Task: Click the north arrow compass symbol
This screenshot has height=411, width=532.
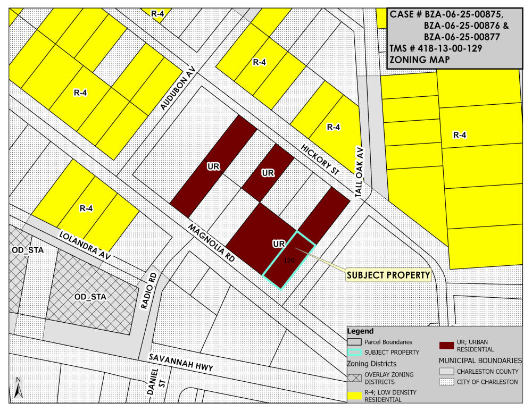Action: pyautogui.click(x=18, y=387)
